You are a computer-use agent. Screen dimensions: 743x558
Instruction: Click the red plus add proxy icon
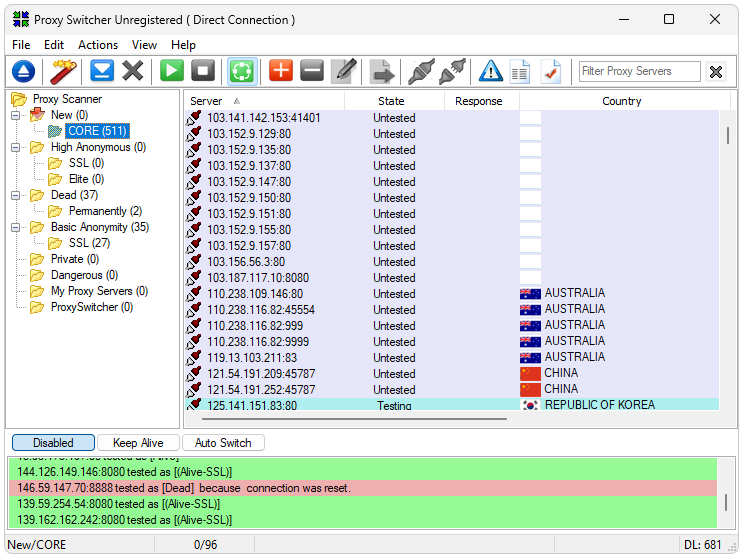(281, 71)
